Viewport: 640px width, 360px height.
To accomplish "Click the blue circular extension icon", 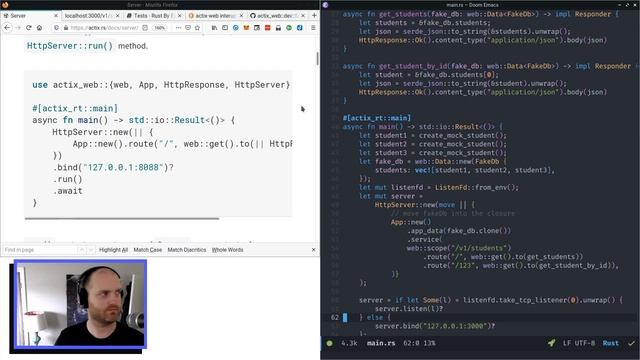I will [x=236, y=28].
